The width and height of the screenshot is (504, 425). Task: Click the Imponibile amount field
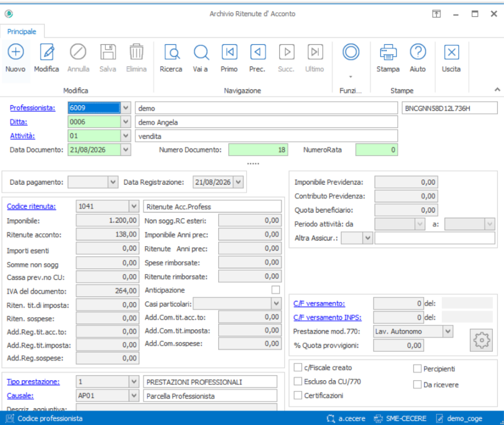pos(107,220)
